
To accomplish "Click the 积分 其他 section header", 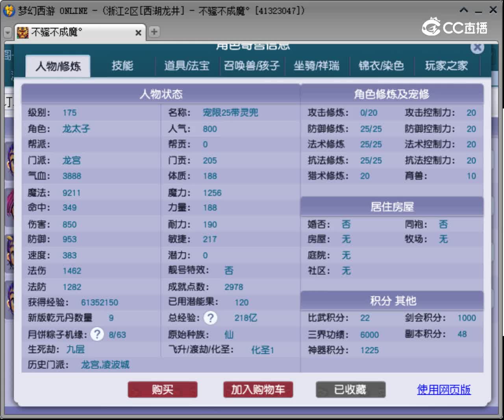I will 392,301.
